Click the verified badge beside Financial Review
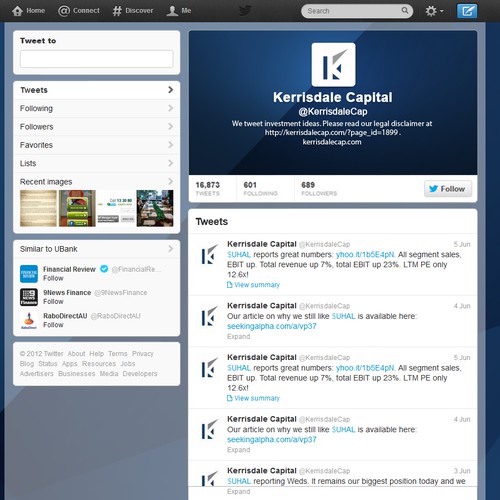This screenshot has height=500, width=500. pyautogui.click(x=104, y=269)
